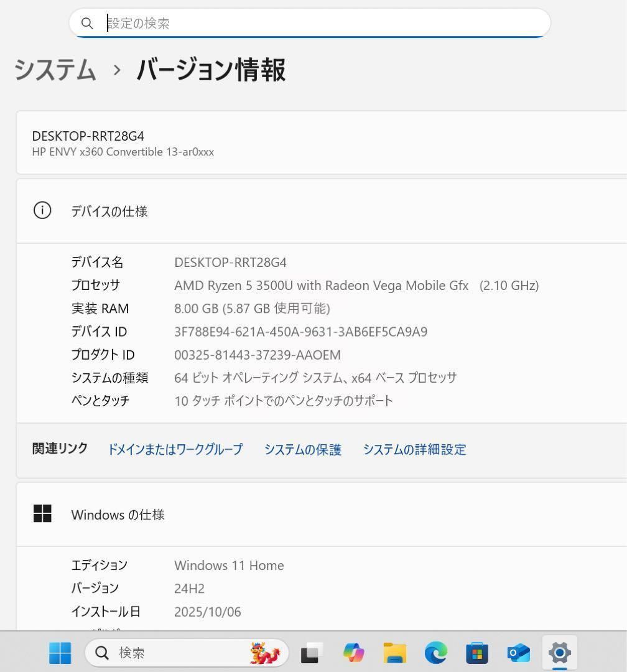Click the Windows logo beside Windows の仕様
Viewport: 627px width, 672px height.
[x=42, y=514]
